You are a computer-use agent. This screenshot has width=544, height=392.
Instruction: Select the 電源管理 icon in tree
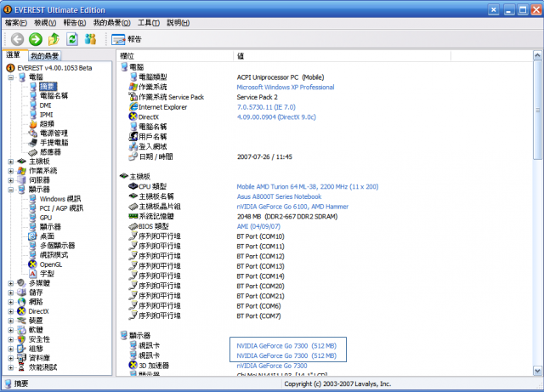click(32, 134)
